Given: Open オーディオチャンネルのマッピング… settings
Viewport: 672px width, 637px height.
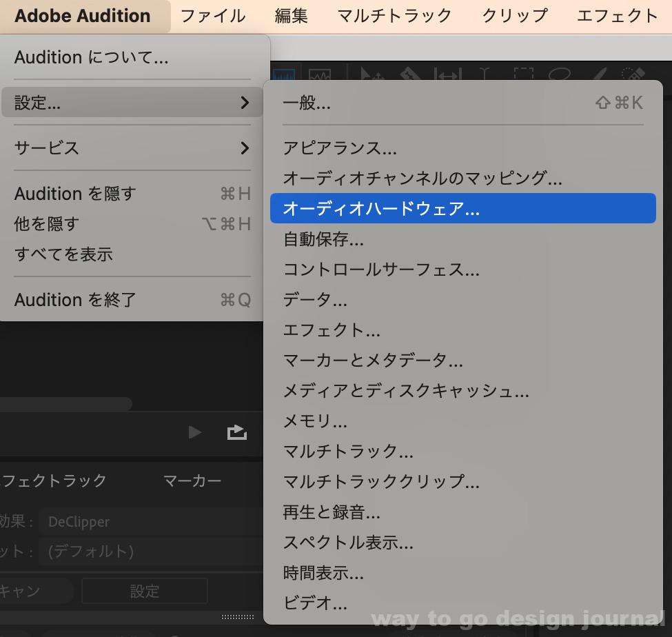Looking at the screenshot, I should [x=463, y=178].
